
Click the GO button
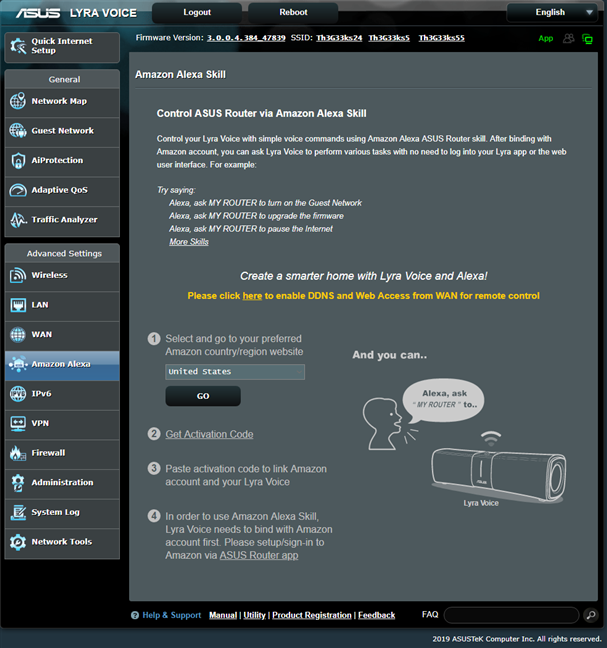(203, 396)
